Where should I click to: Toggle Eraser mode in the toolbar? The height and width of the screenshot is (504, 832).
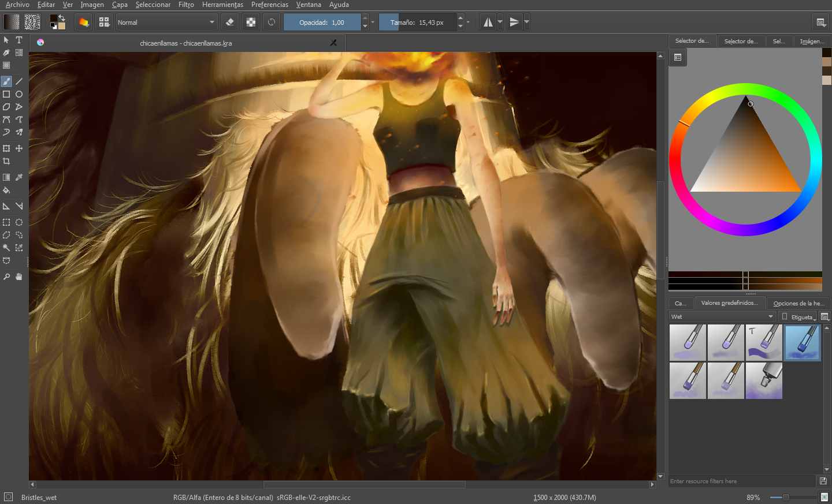point(230,23)
